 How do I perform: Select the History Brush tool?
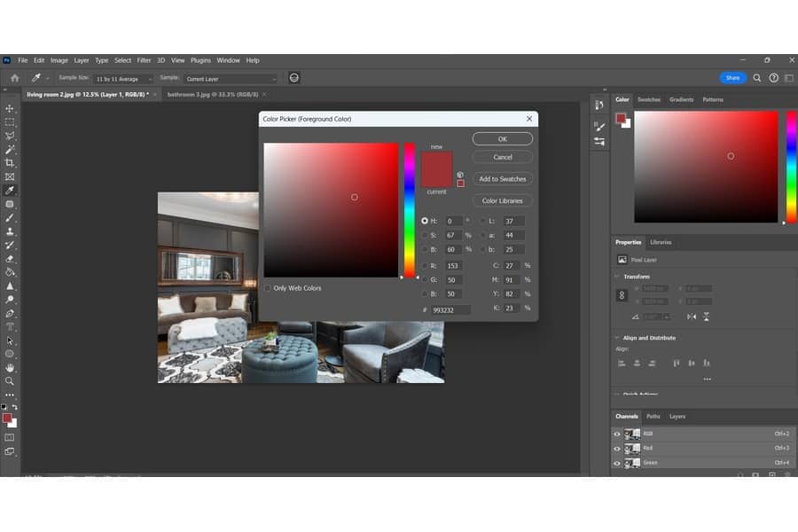point(10,245)
